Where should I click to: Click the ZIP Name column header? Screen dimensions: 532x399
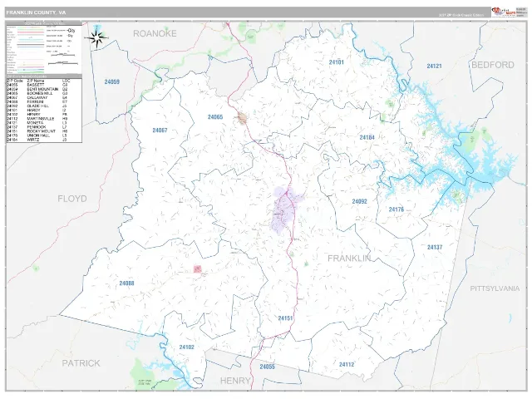click(x=36, y=81)
